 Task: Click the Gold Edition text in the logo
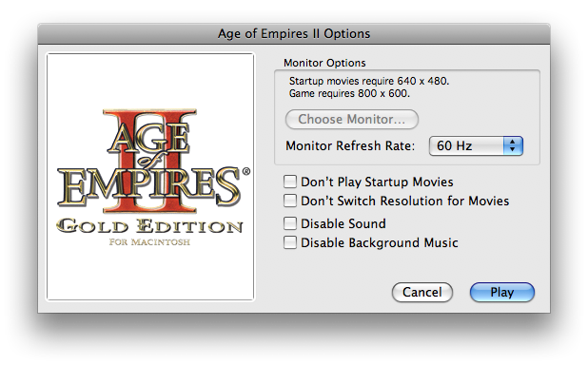(x=149, y=226)
